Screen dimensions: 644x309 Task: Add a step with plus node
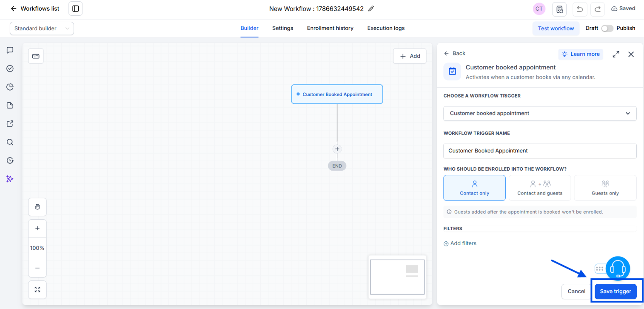(337, 149)
